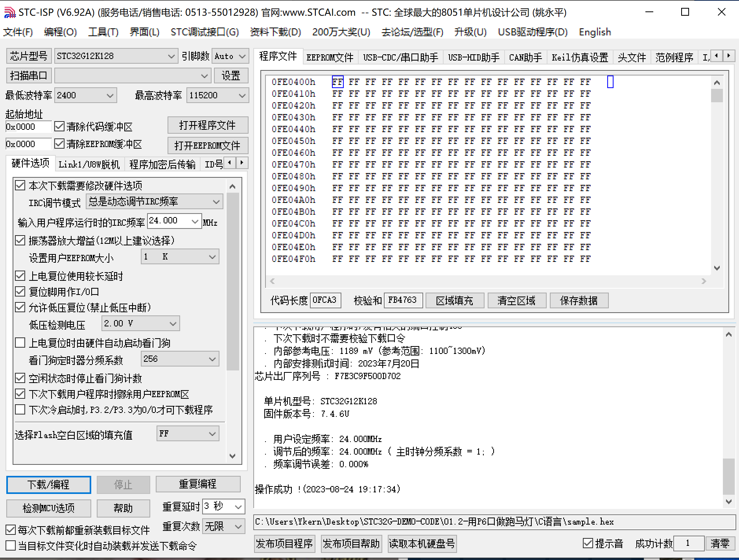Enable 上电复位时由硬件自动启动看门狗
739x560 pixels.
pos(20,343)
